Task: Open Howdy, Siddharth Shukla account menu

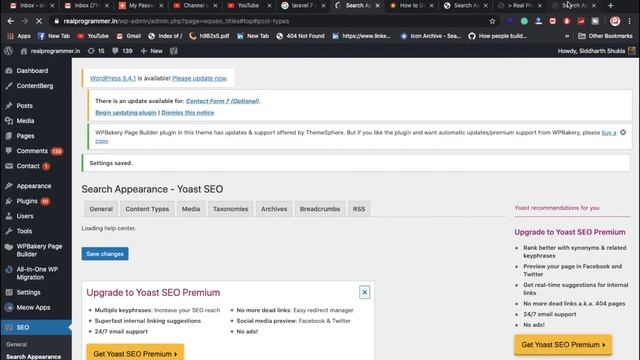Action: coord(596,51)
